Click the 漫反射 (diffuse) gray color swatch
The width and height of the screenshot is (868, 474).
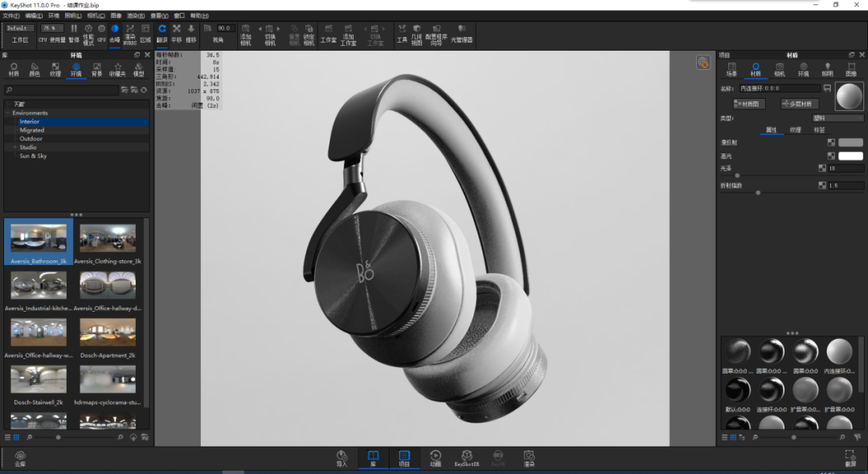[850, 142]
